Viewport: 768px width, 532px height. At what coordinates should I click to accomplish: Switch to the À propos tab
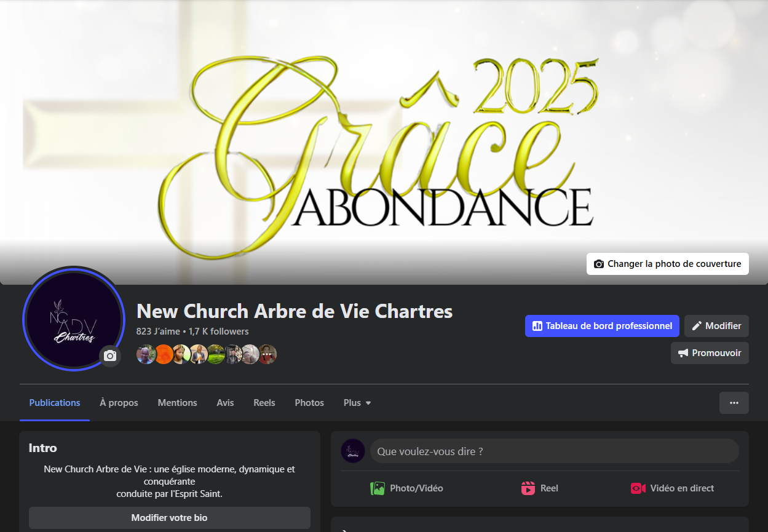(119, 403)
